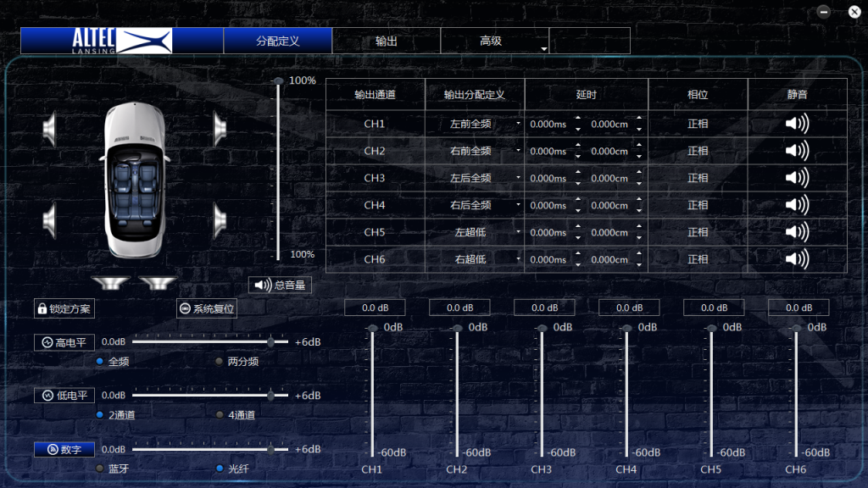Open CH4 右后全频 assignment dropdown

click(518, 205)
